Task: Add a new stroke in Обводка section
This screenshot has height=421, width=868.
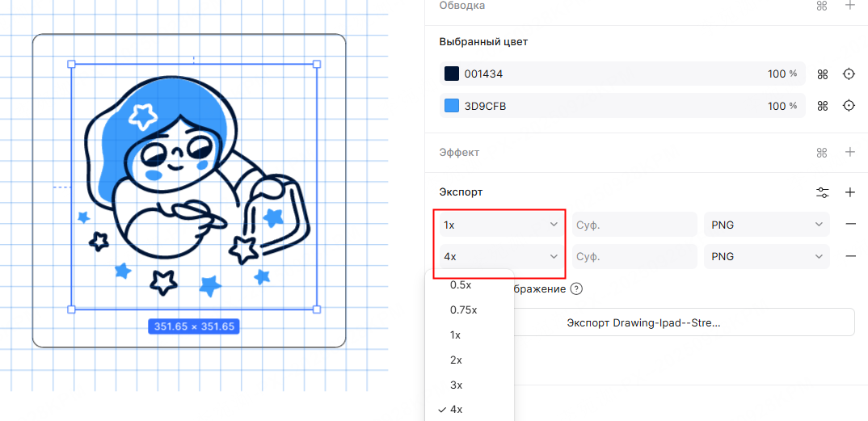Action: [x=849, y=6]
